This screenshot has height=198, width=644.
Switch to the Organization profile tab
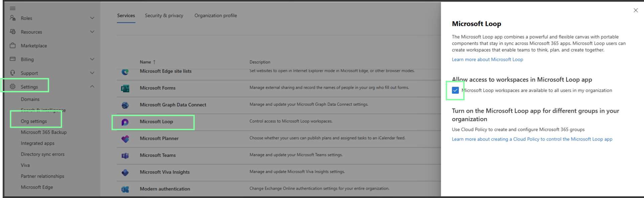(x=216, y=15)
